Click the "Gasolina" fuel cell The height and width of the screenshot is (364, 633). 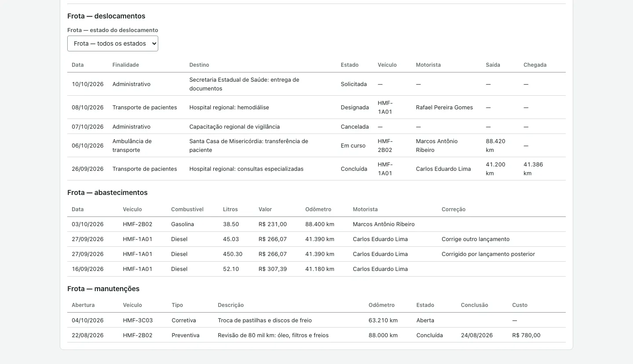pos(182,224)
